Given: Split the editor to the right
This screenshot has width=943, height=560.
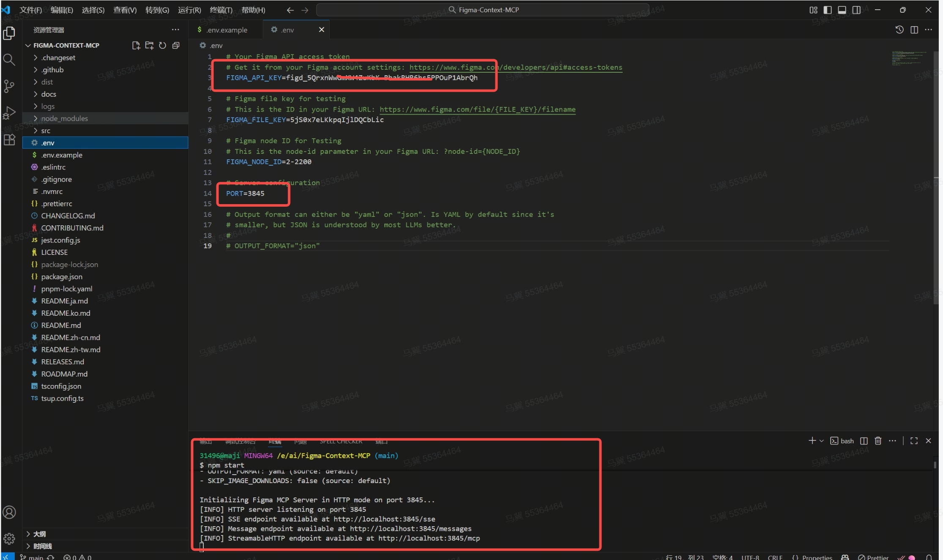Looking at the screenshot, I should 914,30.
